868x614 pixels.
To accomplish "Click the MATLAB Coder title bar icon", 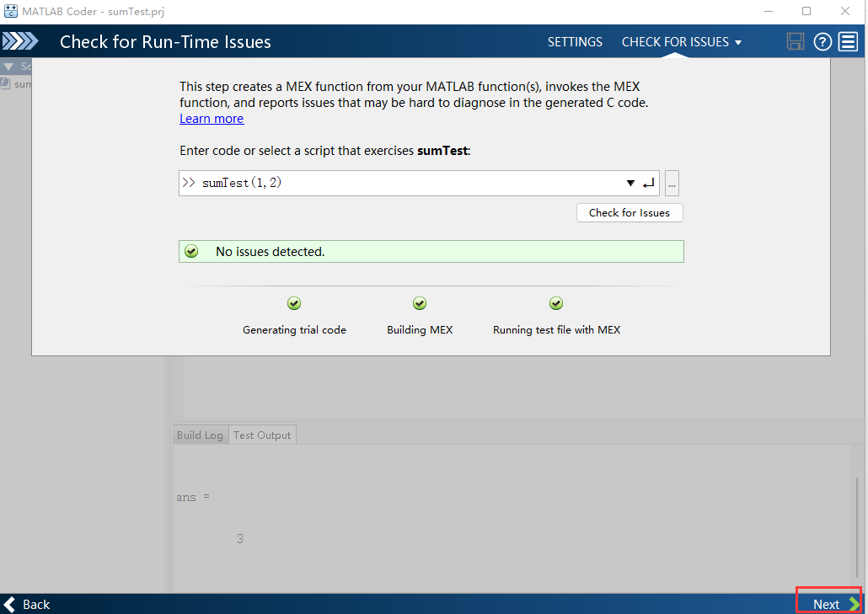I will (10, 11).
